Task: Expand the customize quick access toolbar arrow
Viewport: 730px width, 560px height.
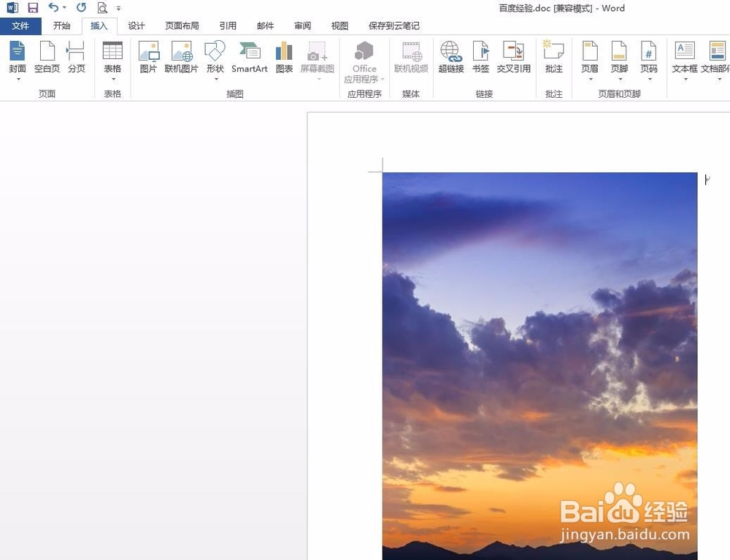Action: pyautogui.click(x=119, y=8)
